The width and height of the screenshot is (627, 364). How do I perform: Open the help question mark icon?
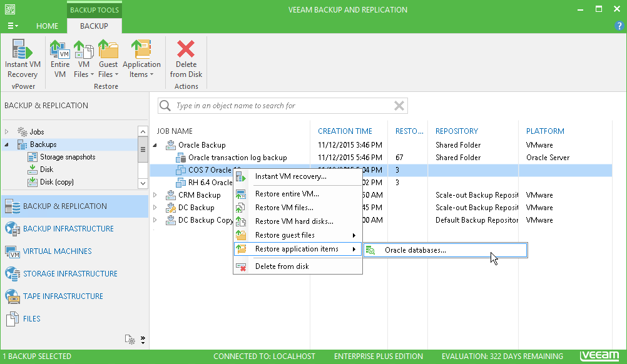pyautogui.click(x=619, y=26)
